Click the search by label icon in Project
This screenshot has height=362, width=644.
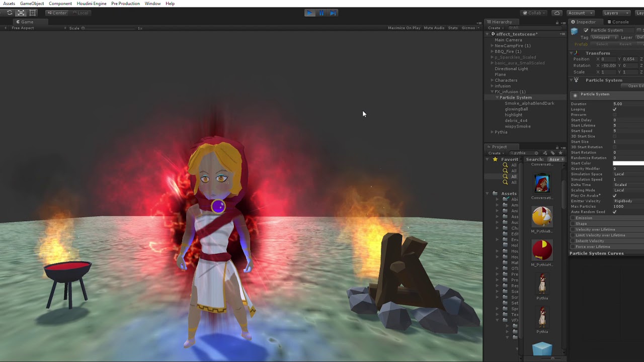[x=552, y=153]
